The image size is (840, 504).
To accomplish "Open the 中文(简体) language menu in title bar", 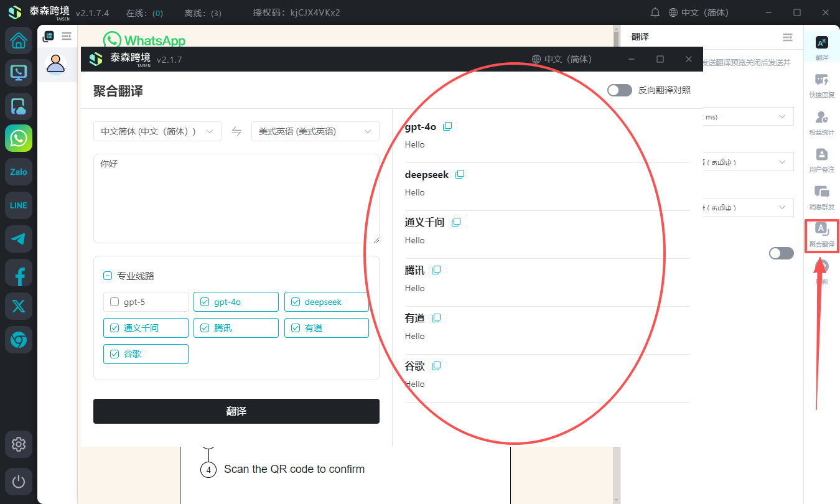I will click(698, 12).
